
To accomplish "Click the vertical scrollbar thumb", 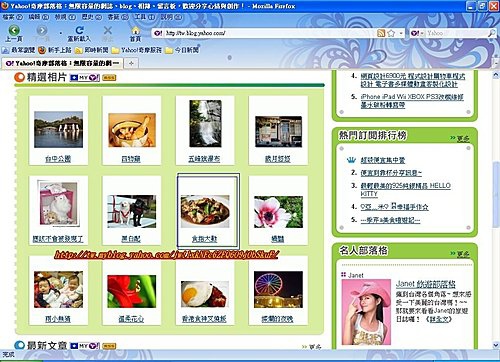I will pyautogui.click(x=496, y=194).
